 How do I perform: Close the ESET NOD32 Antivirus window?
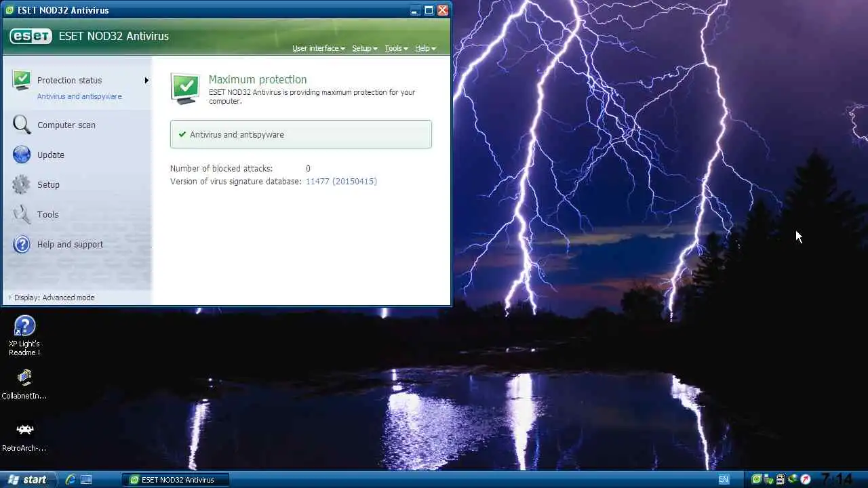pyautogui.click(x=443, y=10)
